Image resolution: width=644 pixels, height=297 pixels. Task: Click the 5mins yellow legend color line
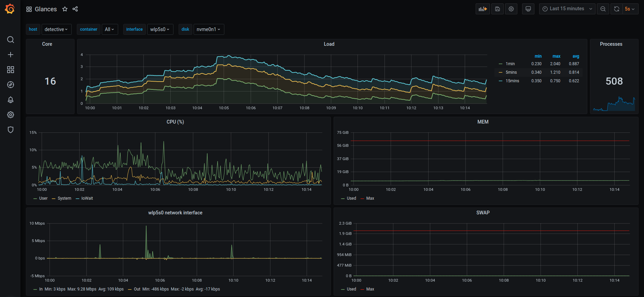pos(501,72)
